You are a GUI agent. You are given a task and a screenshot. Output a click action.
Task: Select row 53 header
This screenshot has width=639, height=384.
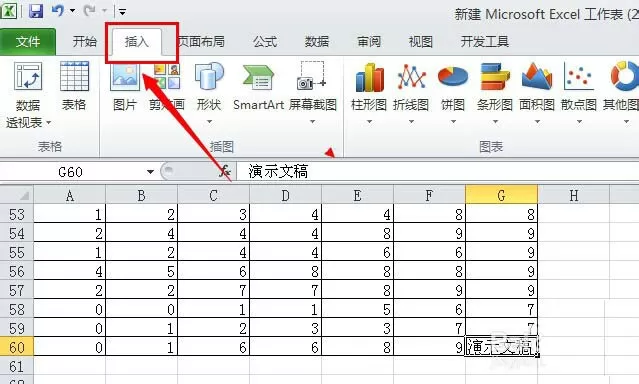tap(16, 214)
